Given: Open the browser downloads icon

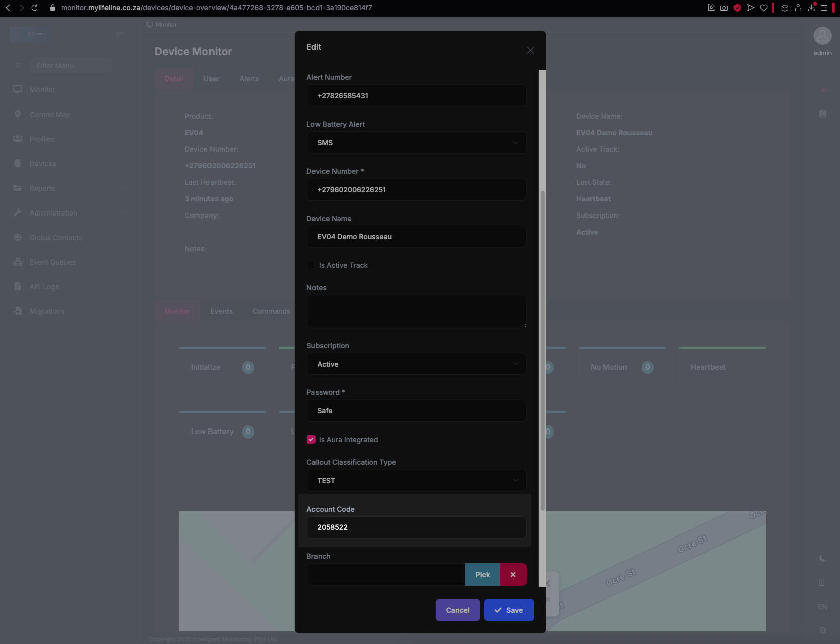Looking at the screenshot, I should pyautogui.click(x=811, y=8).
